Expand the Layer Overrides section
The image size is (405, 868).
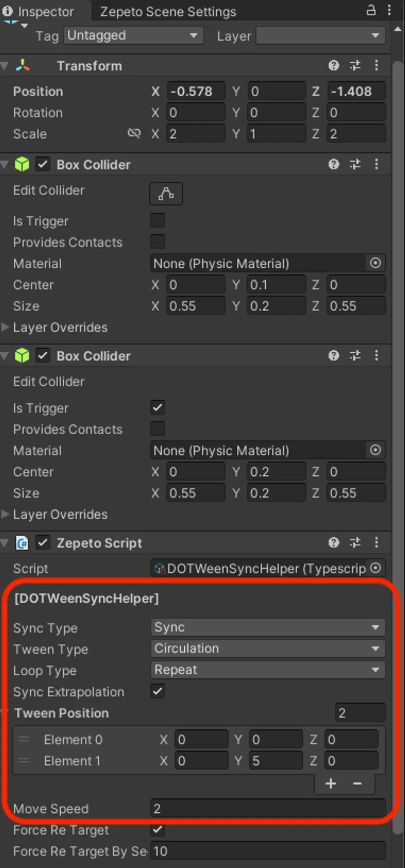point(6,327)
